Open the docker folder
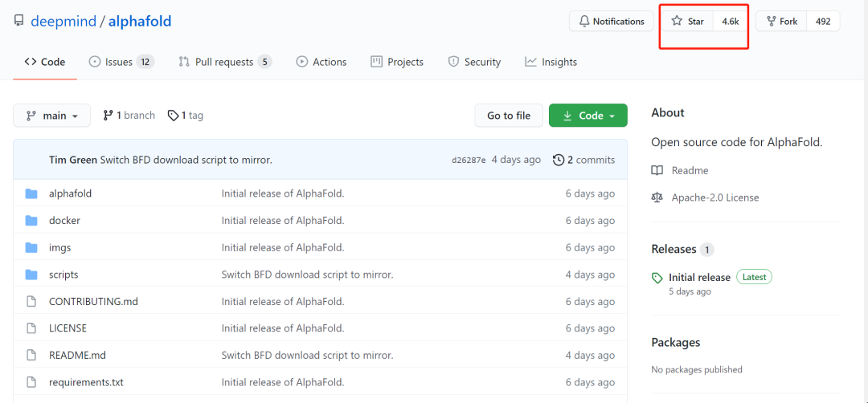The width and height of the screenshot is (868, 403). pos(65,221)
